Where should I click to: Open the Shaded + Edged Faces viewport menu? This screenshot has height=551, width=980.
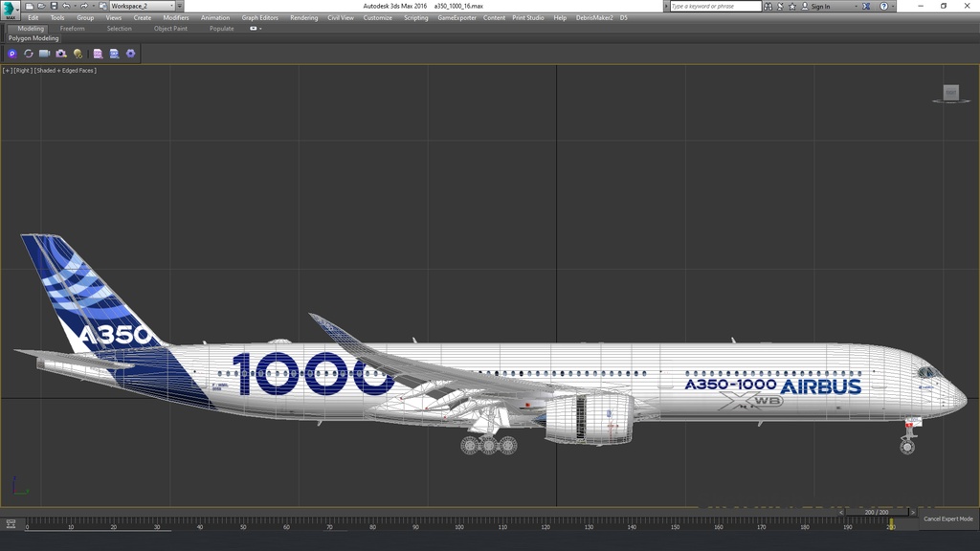[x=65, y=71]
